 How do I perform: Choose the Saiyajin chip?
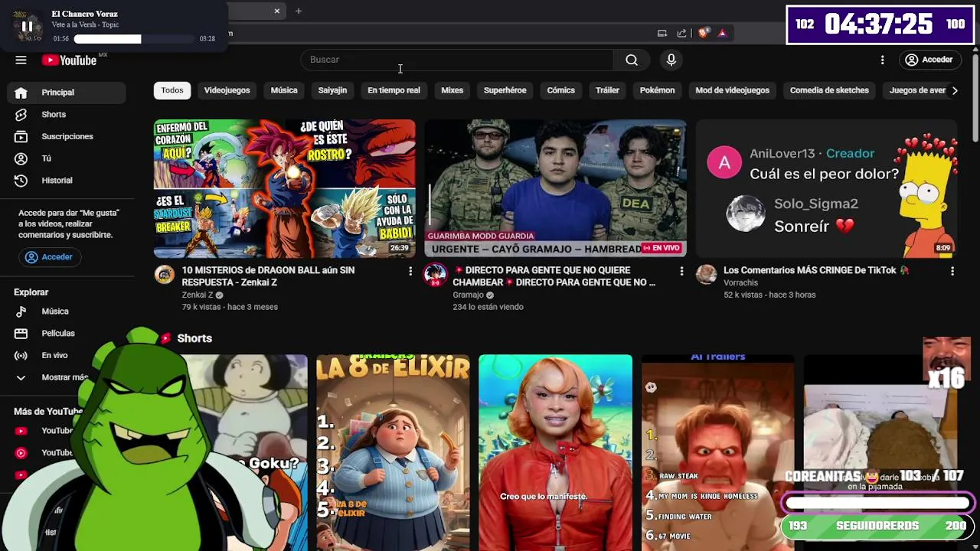(332, 90)
